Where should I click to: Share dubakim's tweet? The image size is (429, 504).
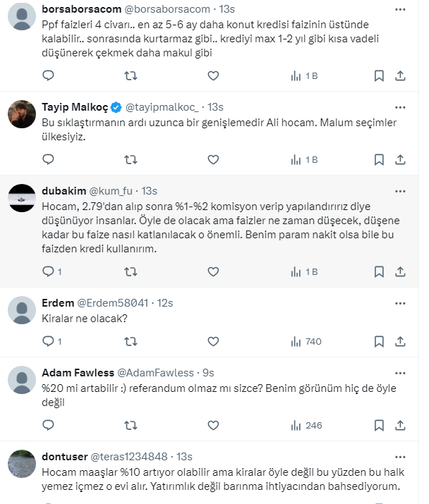pos(400,271)
